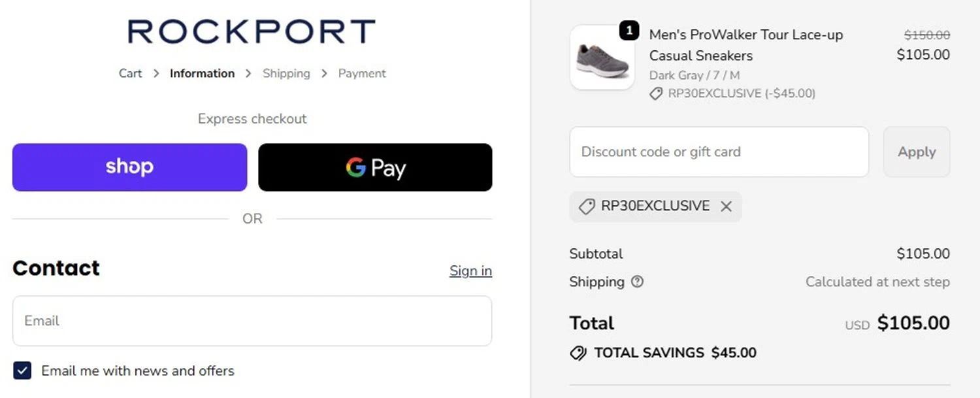Viewport: 980px width, 398px height.
Task: Focus the Discount code or gift card field
Action: tap(719, 152)
